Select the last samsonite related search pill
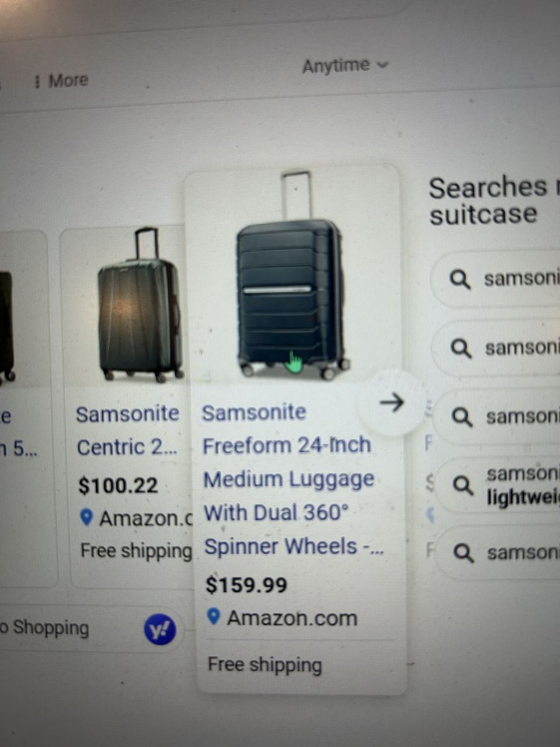This screenshot has height=747, width=560. coord(504,553)
